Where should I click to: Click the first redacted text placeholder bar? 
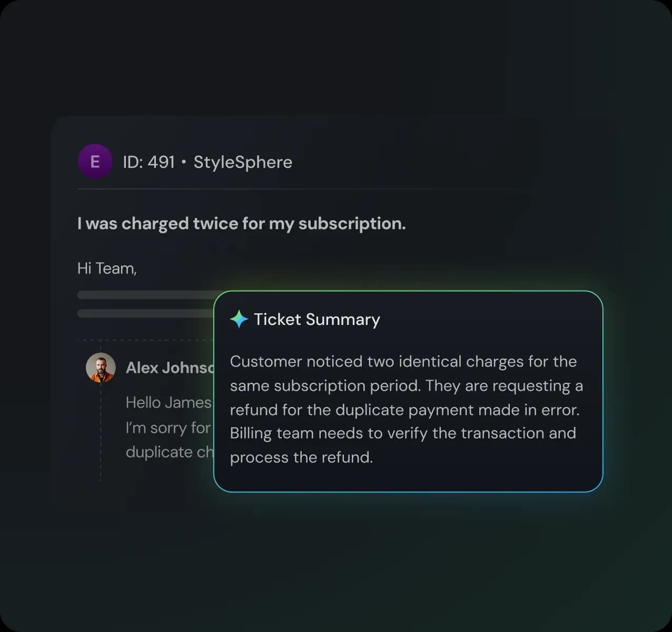point(147,294)
